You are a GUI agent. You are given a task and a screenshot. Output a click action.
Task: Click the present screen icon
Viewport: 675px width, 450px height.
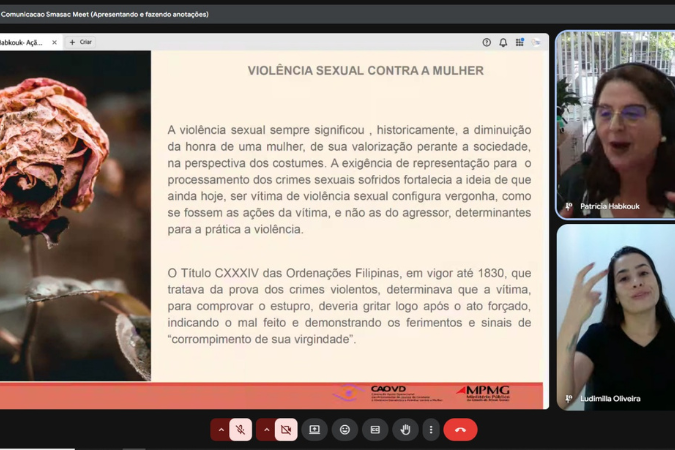pyautogui.click(x=315, y=429)
